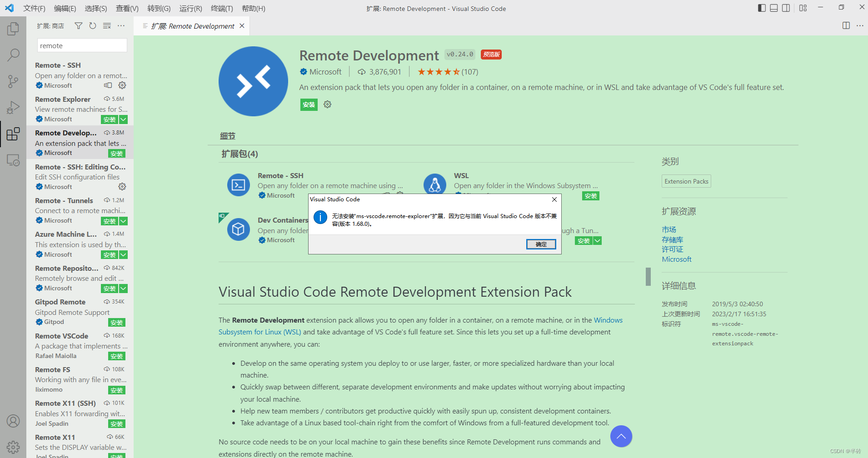Toggle secondary side bar layout icon
868x458 pixels.
786,8
